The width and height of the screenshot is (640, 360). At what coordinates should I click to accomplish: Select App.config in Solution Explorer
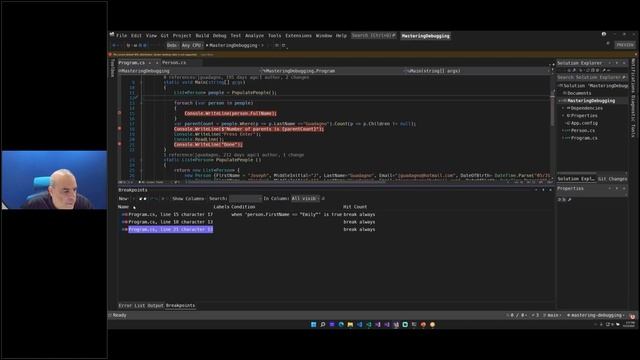tap(584, 123)
